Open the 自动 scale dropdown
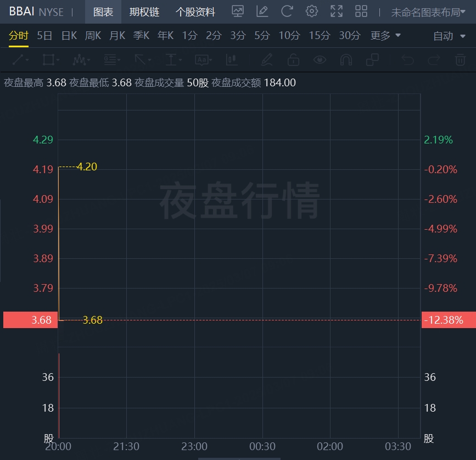This screenshot has width=476, height=460. pos(449,36)
